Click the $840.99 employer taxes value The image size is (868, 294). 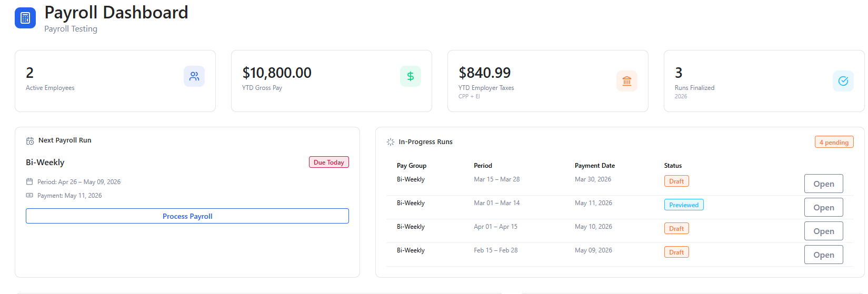click(485, 73)
